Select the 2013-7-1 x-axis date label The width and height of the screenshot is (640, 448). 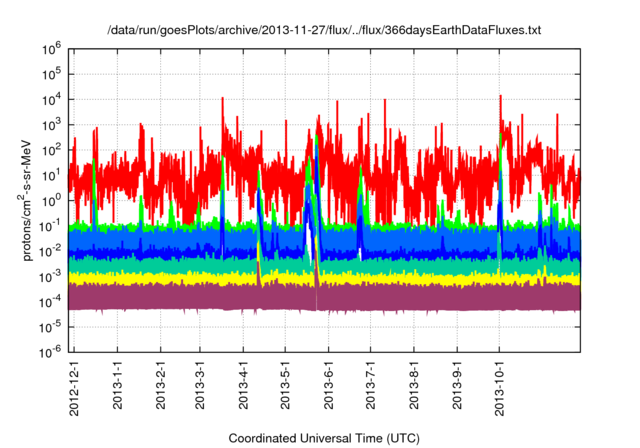371,384
